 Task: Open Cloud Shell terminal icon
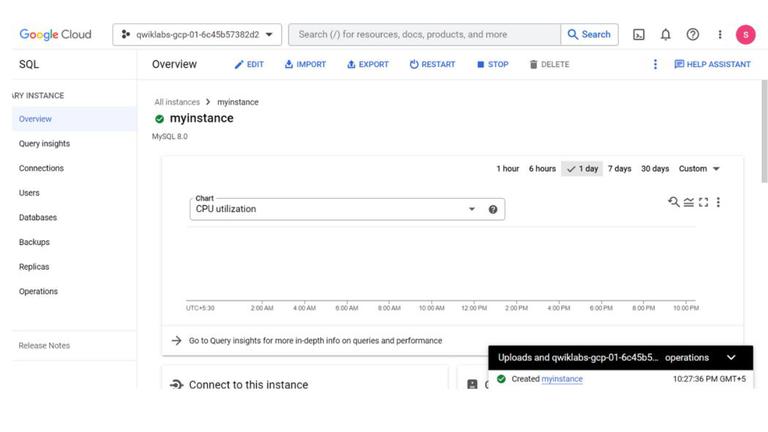tap(639, 35)
